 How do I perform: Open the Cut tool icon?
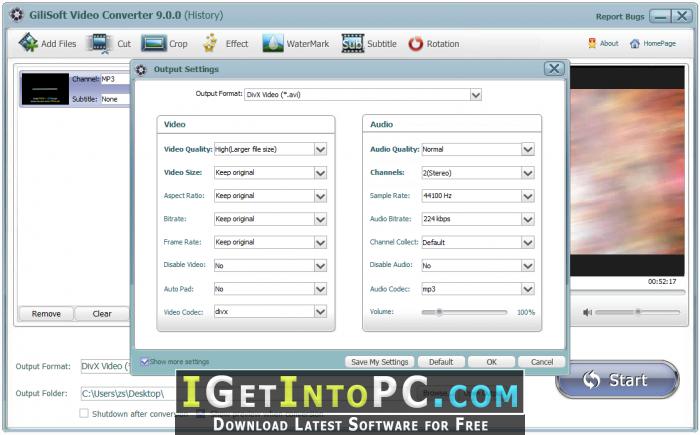(100, 43)
